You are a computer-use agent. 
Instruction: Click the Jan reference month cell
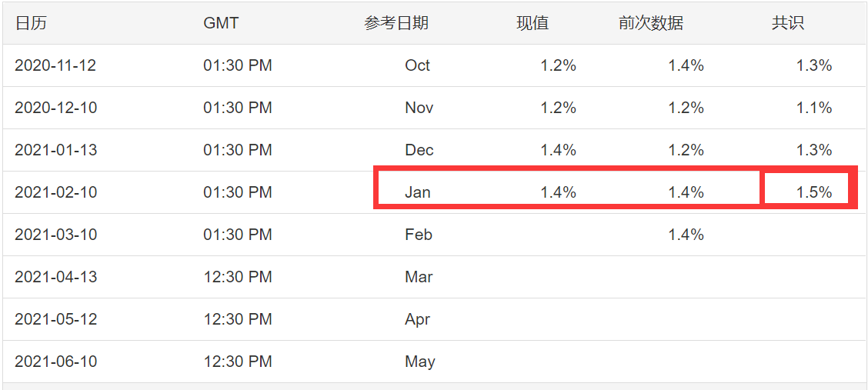[x=417, y=192]
